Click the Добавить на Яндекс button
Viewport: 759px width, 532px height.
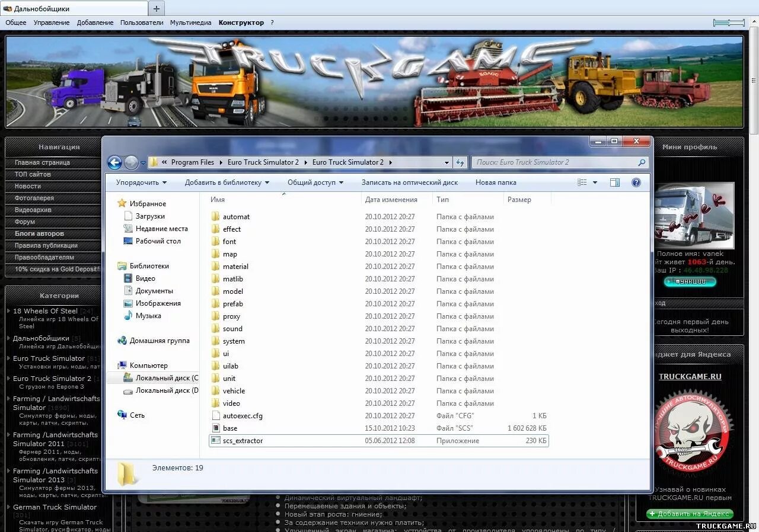(x=690, y=514)
